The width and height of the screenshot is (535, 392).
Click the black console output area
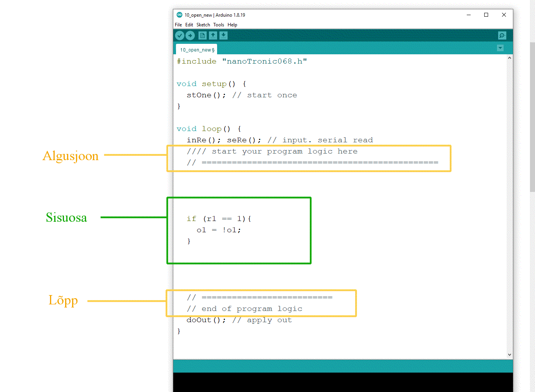[343, 382]
